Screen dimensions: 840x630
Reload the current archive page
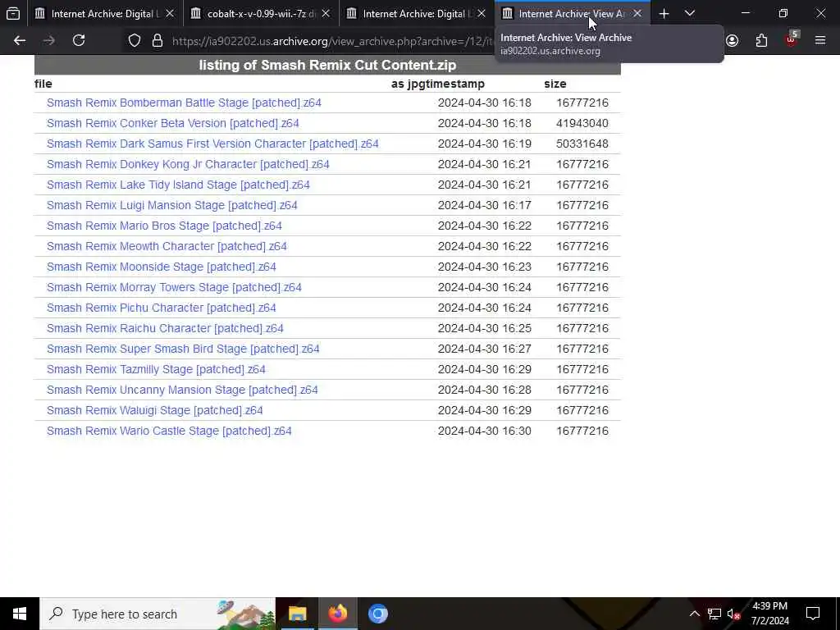[79, 40]
